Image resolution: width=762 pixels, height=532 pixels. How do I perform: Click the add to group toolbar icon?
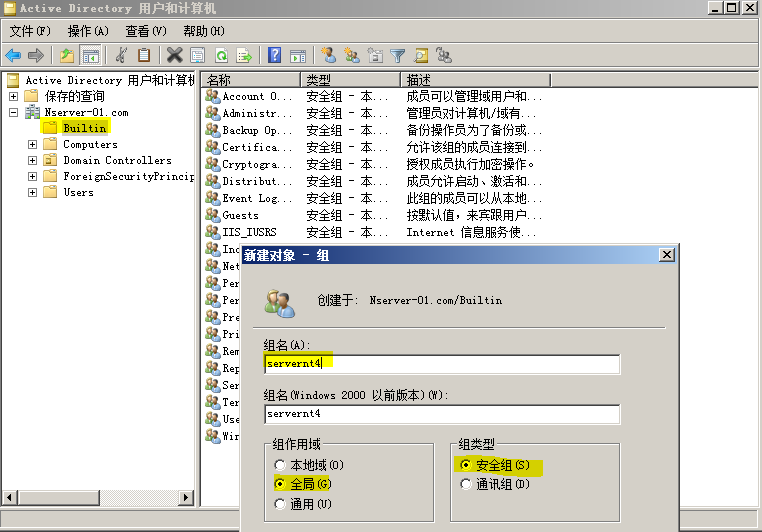coord(444,55)
